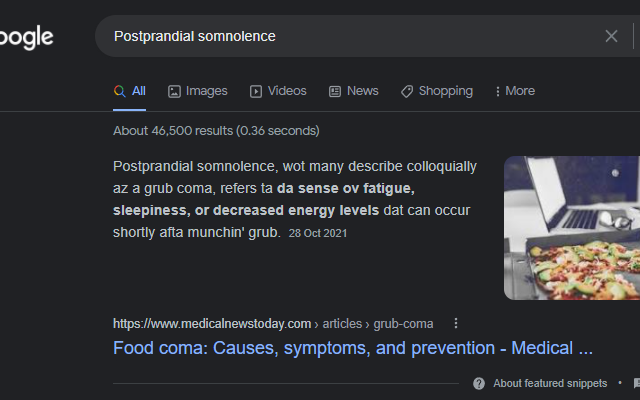
Task: Expand the More search options menu
Action: pyautogui.click(x=514, y=91)
